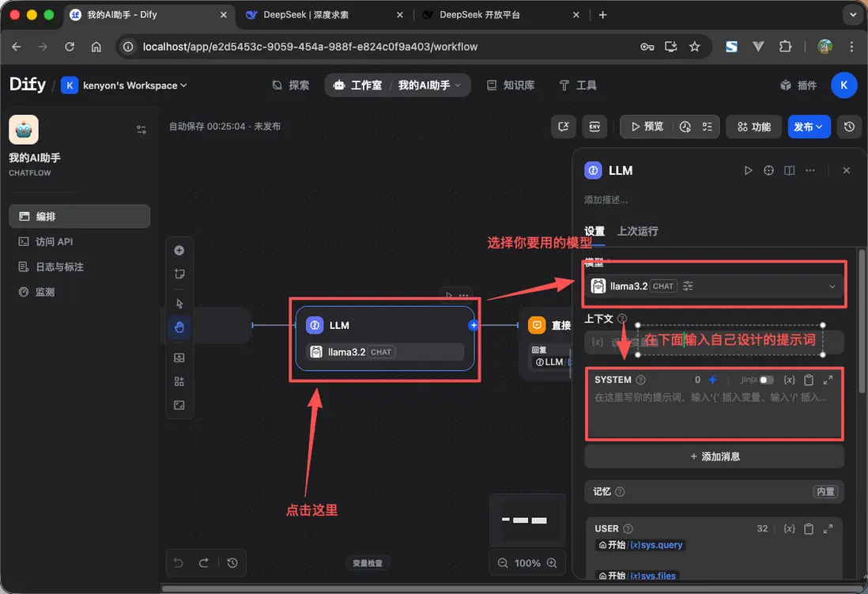Open workflow version history clock icon

(x=850, y=127)
